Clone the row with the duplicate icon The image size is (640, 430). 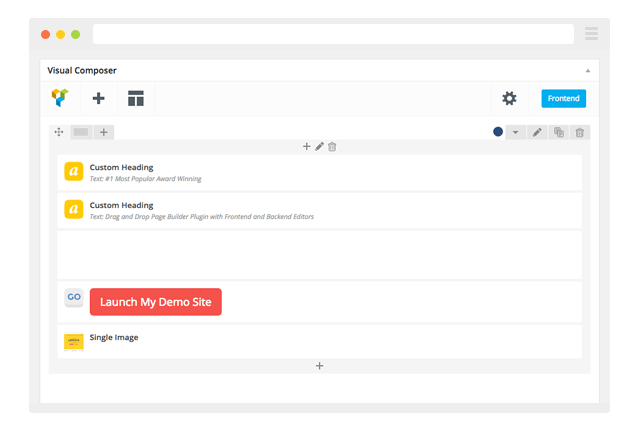(x=558, y=132)
